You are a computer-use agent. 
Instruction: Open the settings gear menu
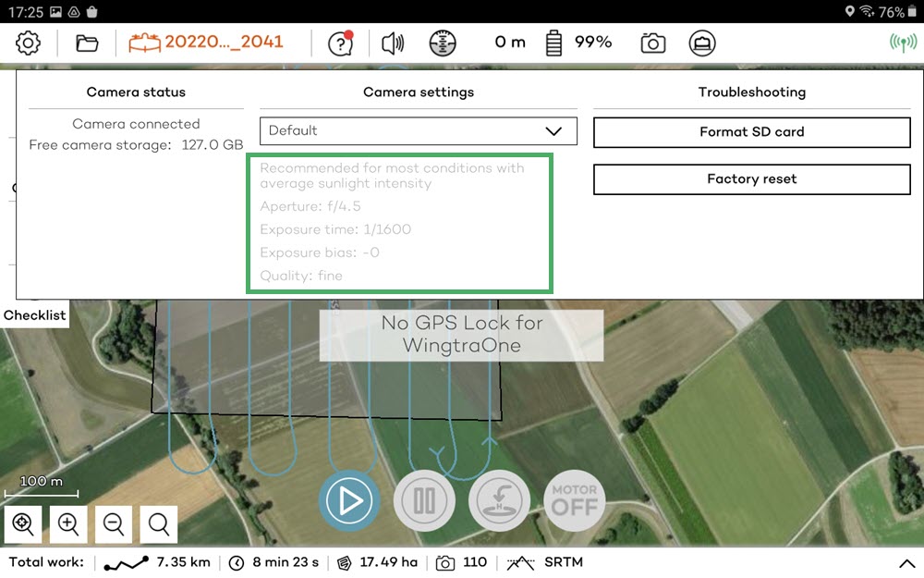click(x=29, y=43)
